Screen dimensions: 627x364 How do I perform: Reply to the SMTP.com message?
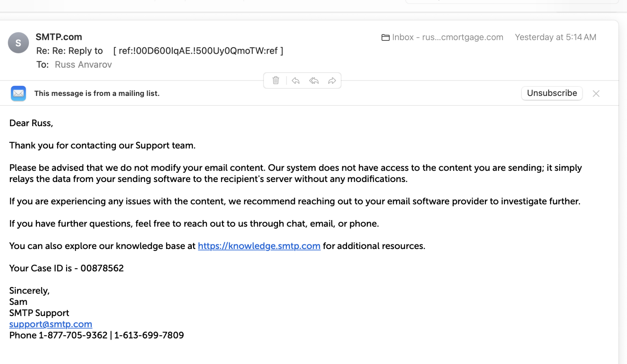coord(296,81)
